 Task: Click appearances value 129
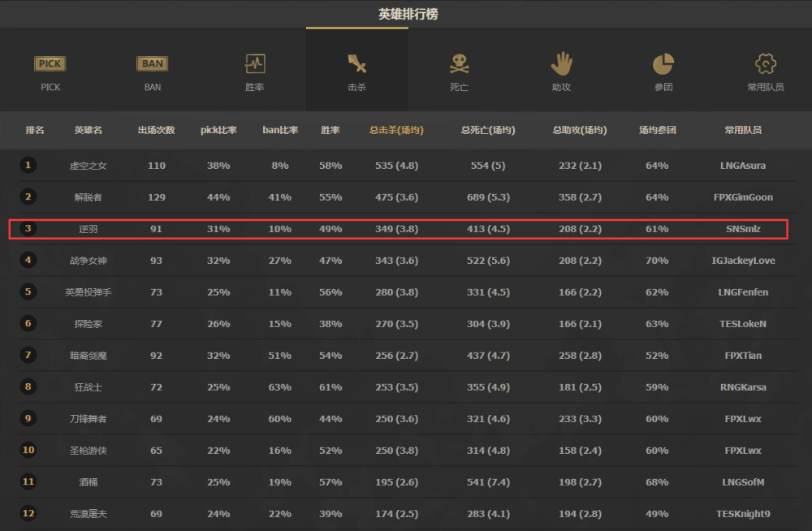(x=157, y=197)
